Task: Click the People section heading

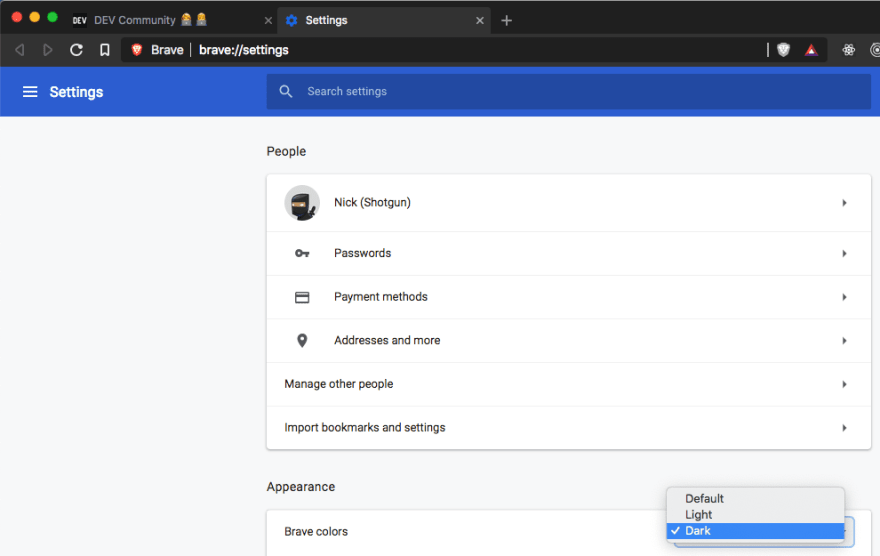Action: (x=286, y=151)
